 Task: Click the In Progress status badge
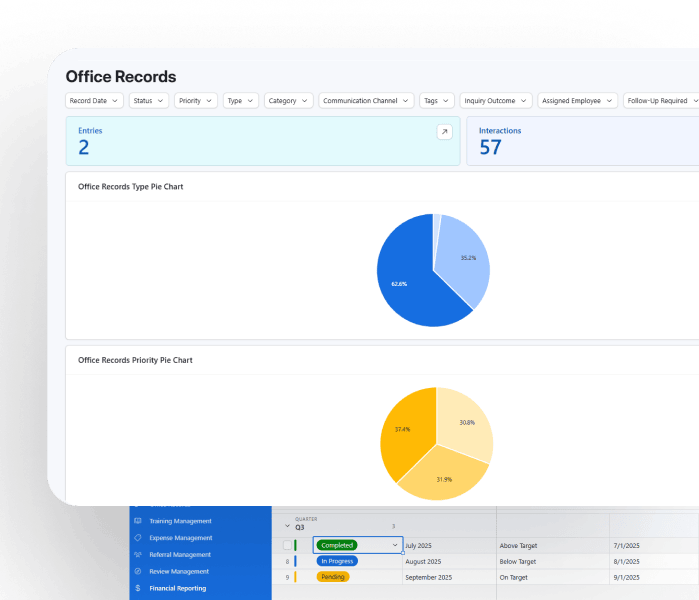tap(337, 561)
